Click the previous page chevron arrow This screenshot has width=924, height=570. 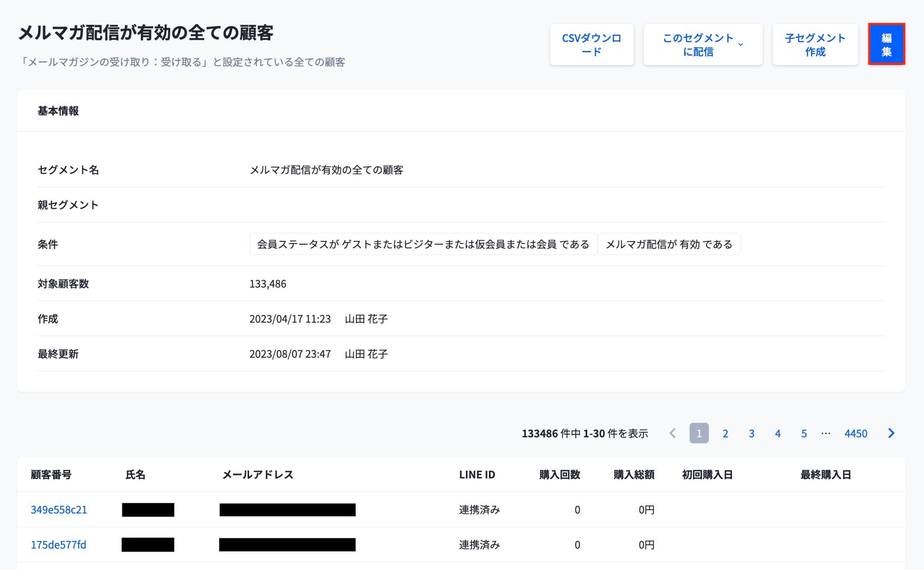[672, 433]
